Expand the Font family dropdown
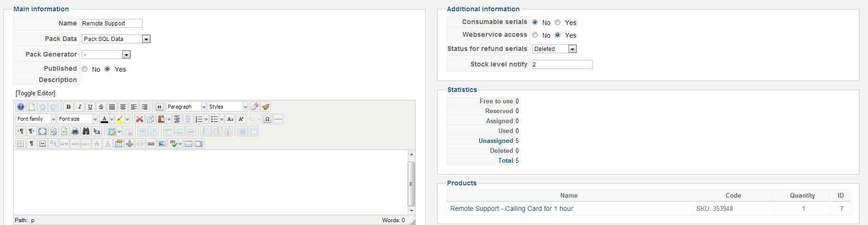The width and height of the screenshot is (868, 225). click(53, 119)
